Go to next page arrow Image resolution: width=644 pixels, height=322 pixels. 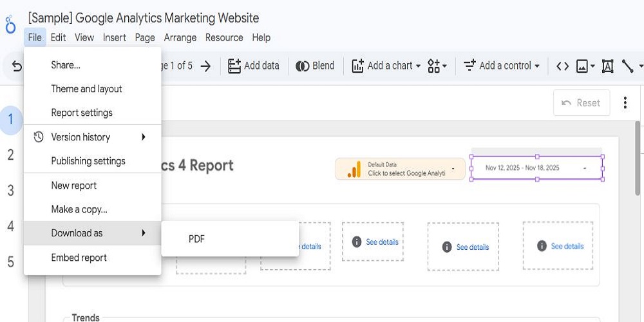(205, 66)
